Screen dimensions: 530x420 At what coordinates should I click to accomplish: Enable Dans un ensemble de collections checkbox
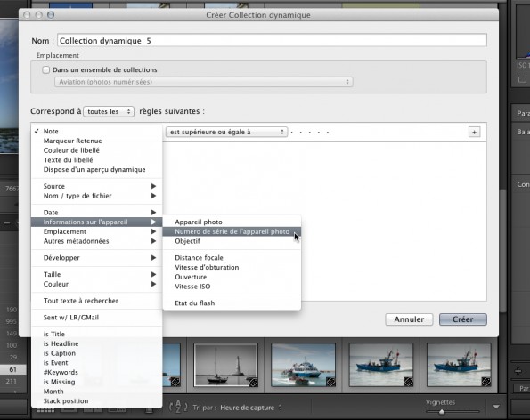coord(46,70)
